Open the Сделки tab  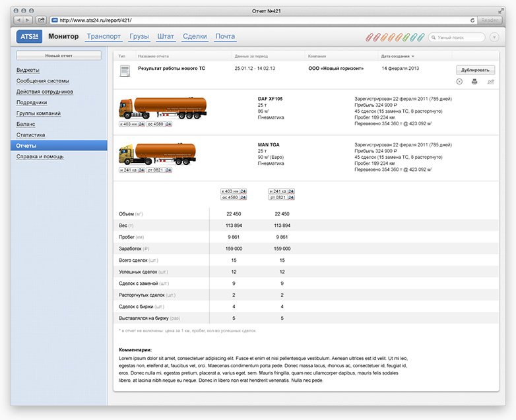[x=195, y=36]
